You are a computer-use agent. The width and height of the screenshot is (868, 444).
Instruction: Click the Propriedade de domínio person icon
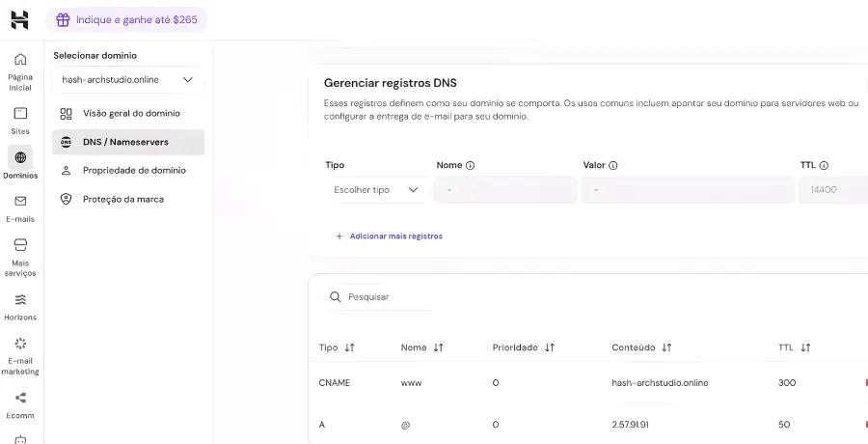(66, 171)
